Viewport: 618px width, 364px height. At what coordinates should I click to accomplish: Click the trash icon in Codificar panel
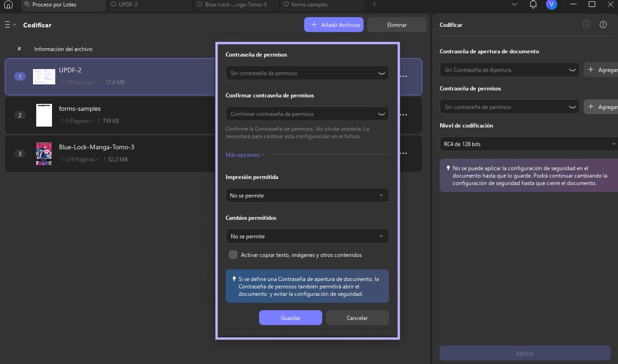(x=586, y=25)
